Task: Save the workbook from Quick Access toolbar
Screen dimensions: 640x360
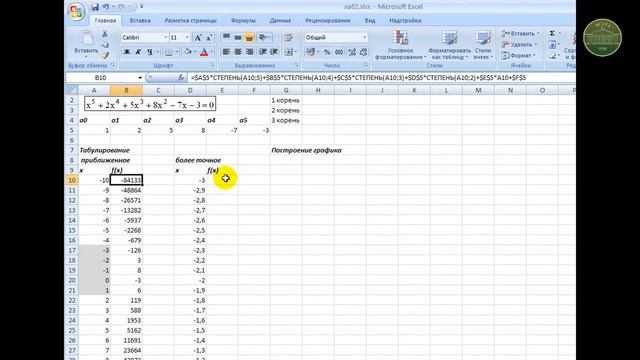Action: pos(95,7)
